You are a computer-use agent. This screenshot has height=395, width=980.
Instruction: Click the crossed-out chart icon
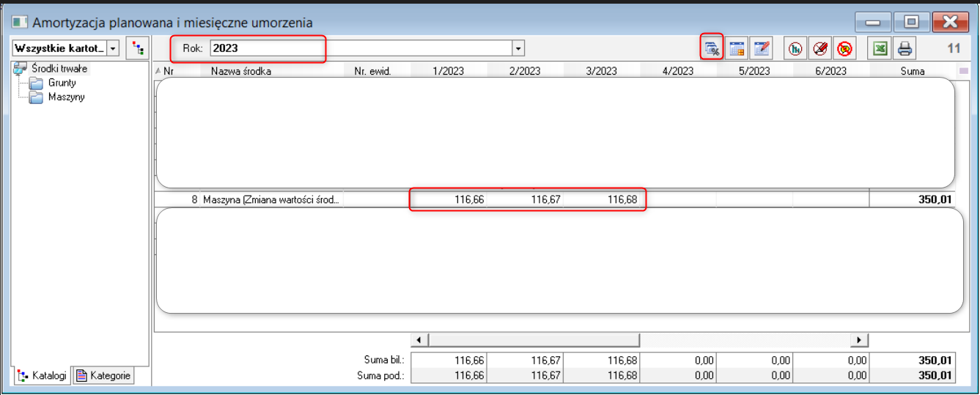[x=795, y=48]
